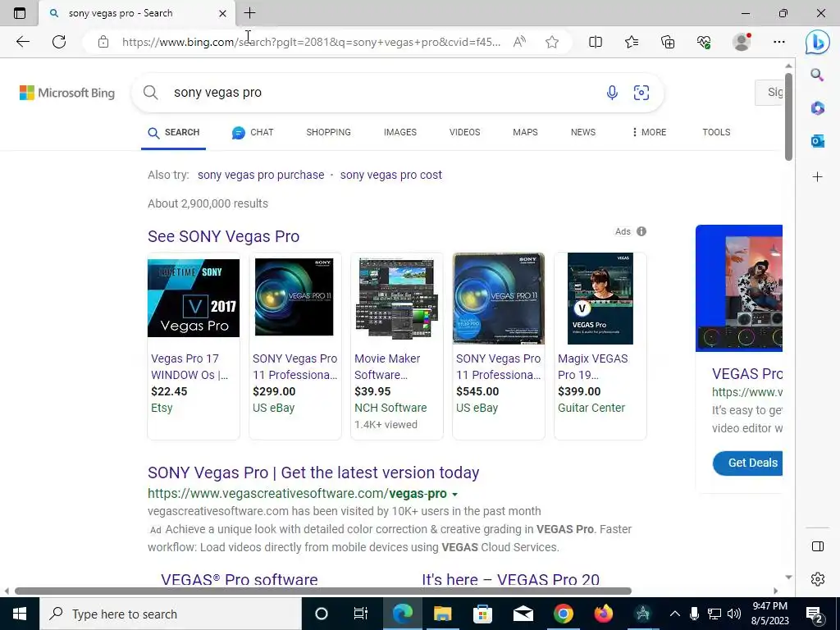840x630 pixels.
Task: Open Browser essentials heart icon
Action: pyautogui.click(x=704, y=42)
